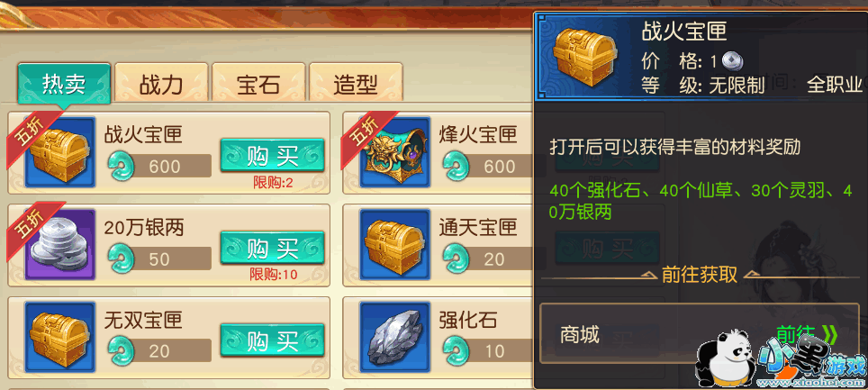The width and height of the screenshot is (868, 390).
Task: Click the large chest icon in tooltip header
Action: click(x=585, y=59)
